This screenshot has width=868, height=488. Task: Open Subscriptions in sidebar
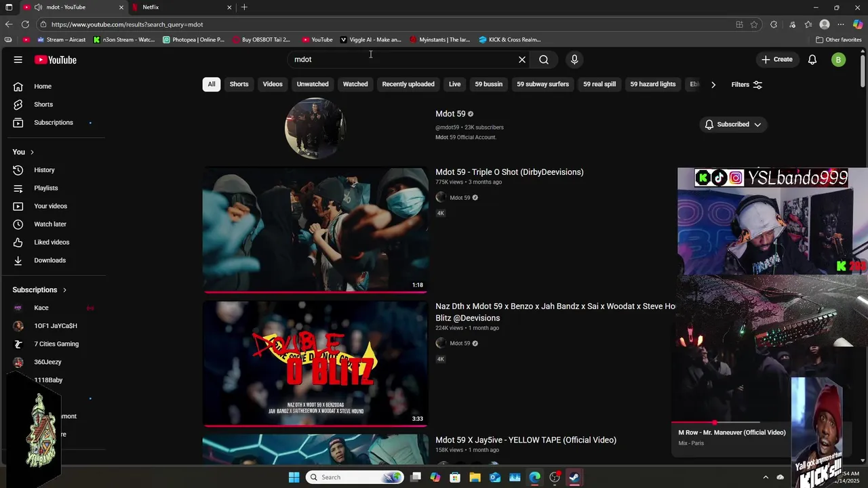[54, 123]
